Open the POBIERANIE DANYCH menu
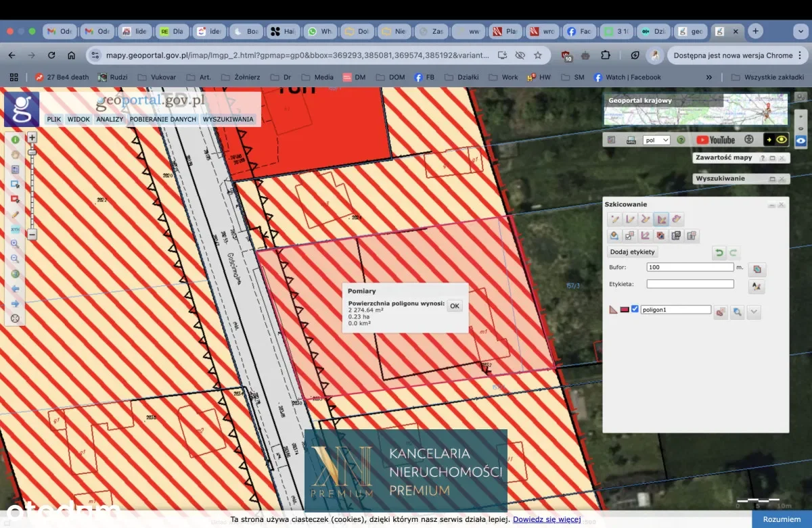The width and height of the screenshot is (812, 528). [x=163, y=119]
